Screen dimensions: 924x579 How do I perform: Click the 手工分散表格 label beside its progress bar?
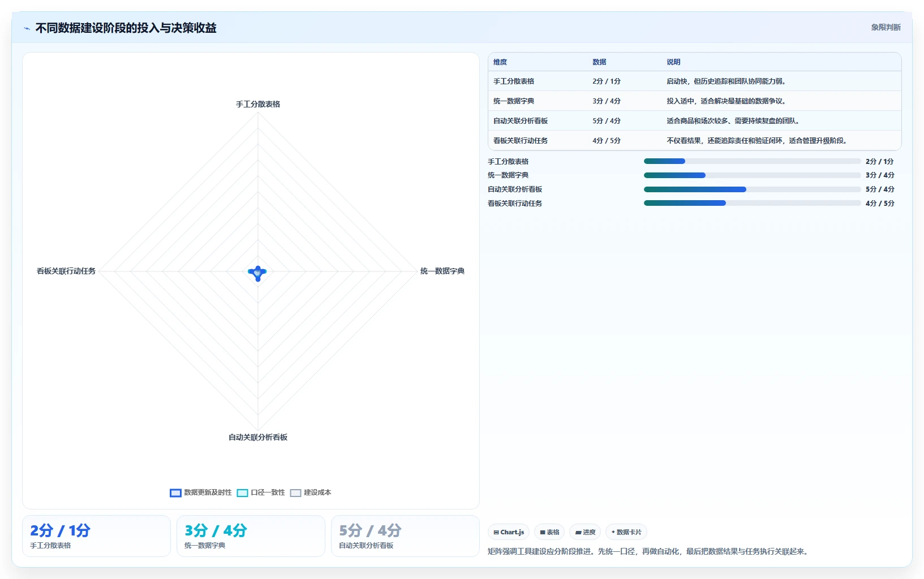tap(508, 162)
